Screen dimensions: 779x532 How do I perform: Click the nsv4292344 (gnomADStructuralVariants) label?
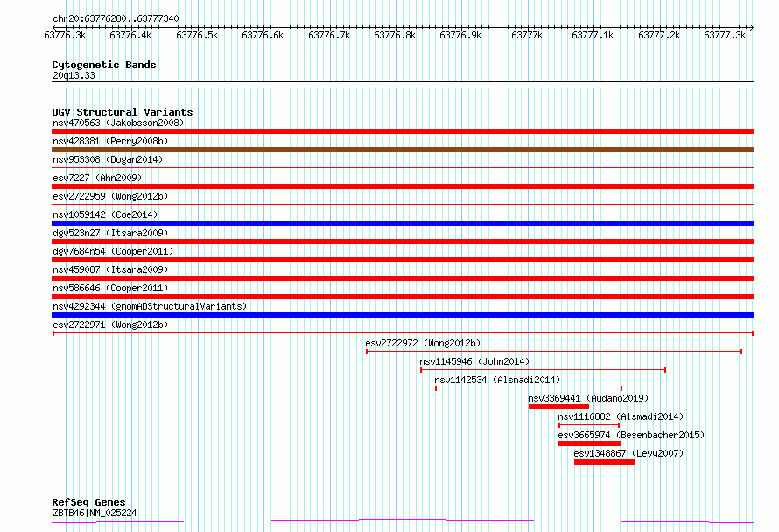pyautogui.click(x=150, y=306)
